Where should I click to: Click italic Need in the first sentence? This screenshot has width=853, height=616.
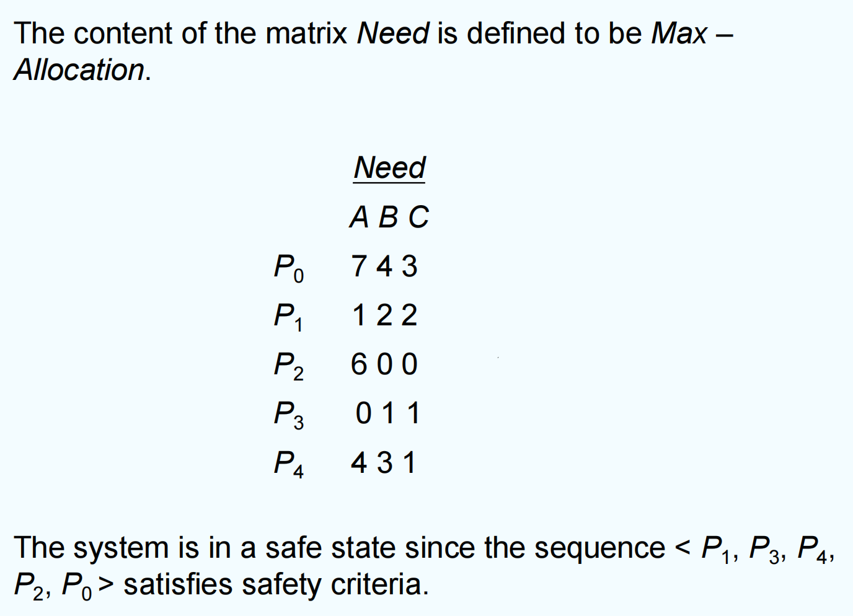[393, 33]
